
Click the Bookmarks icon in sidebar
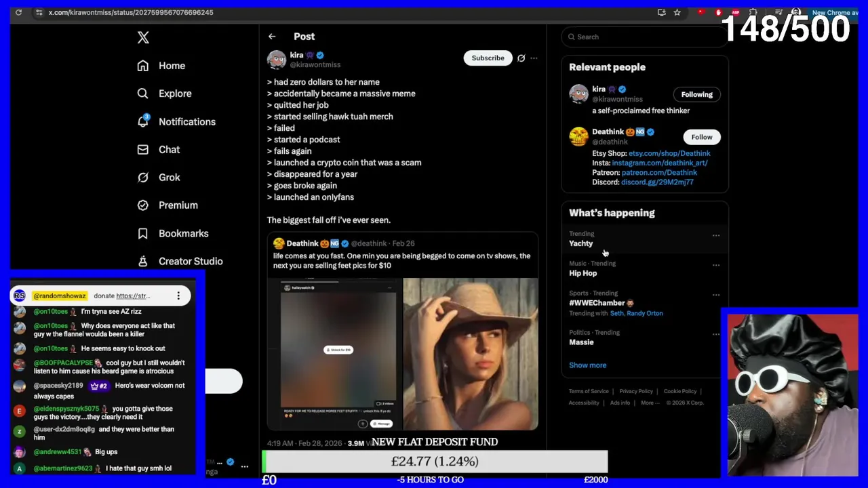(143, 233)
